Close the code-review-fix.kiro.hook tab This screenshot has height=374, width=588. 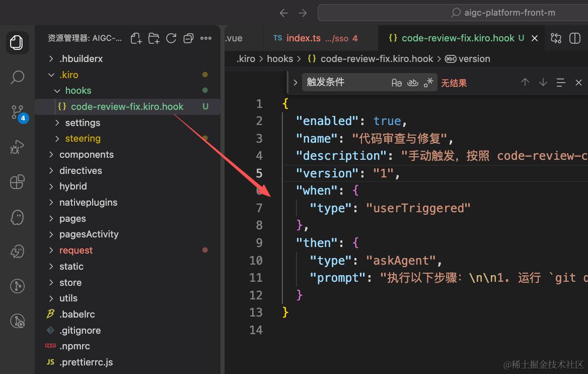pyautogui.click(x=535, y=38)
